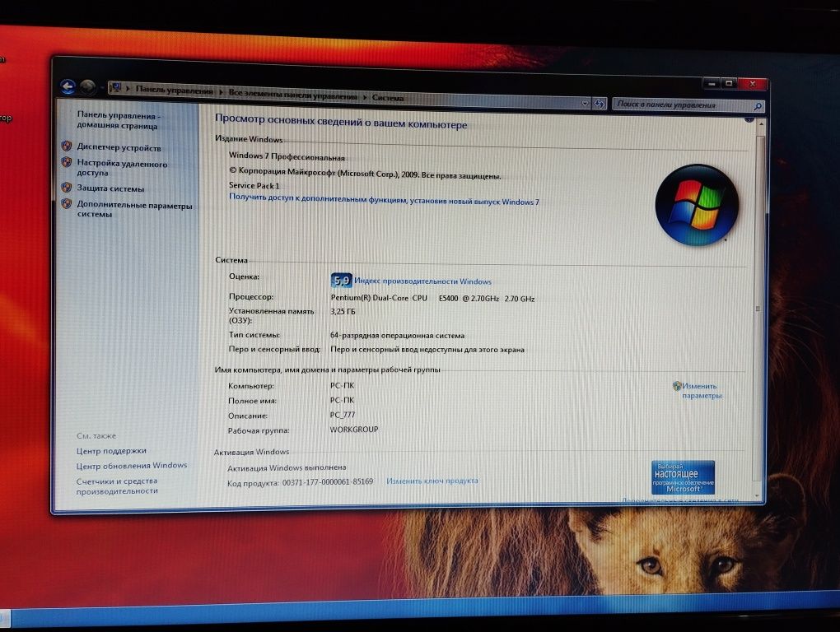Image resolution: width=840 pixels, height=632 pixels.
Task: Click Активация Windows выполнена text
Action: (287, 467)
